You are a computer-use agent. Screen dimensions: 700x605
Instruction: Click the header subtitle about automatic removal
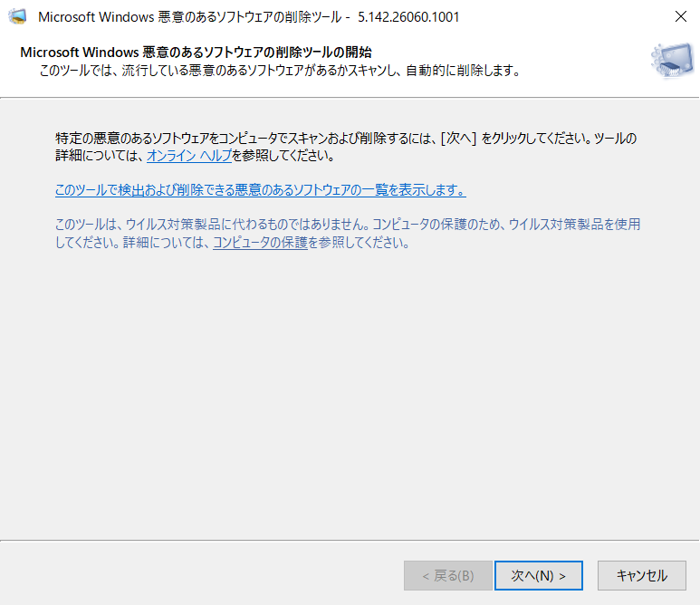(x=281, y=71)
